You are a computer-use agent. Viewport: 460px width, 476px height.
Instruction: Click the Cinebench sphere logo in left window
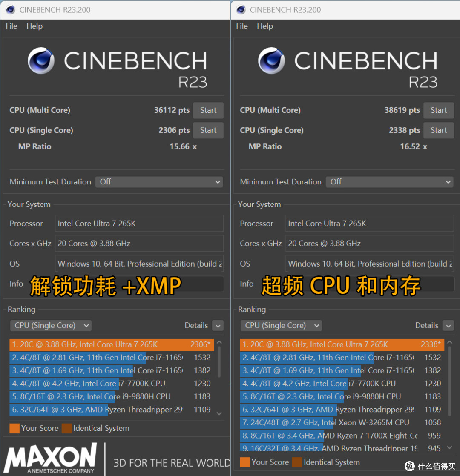pos(41,60)
